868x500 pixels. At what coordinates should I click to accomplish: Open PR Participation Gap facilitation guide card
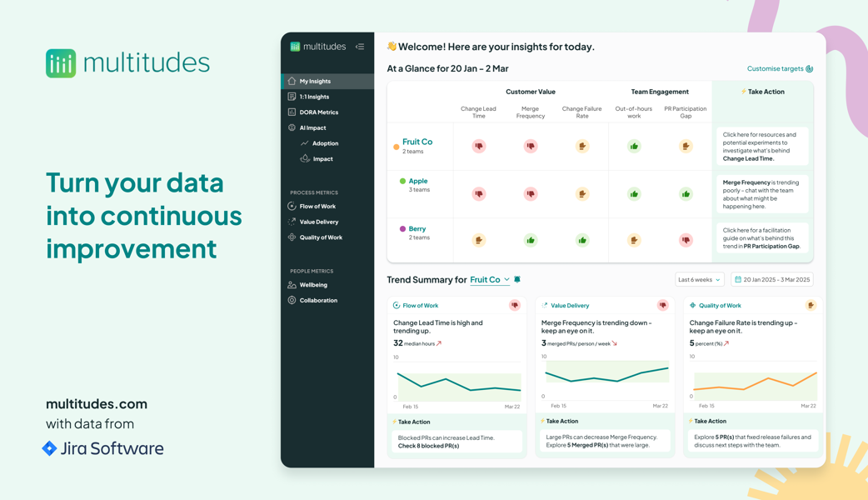[762, 238]
